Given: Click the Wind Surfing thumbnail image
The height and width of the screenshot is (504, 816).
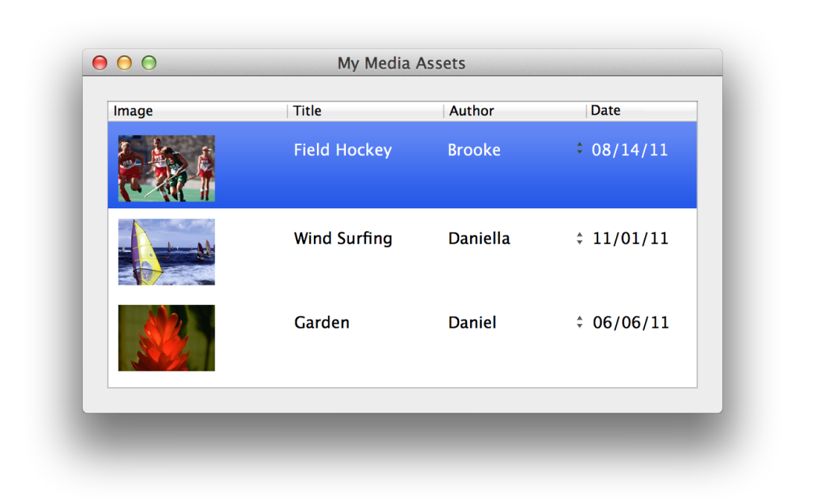Looking at the screenshot, I should point(166,252).
